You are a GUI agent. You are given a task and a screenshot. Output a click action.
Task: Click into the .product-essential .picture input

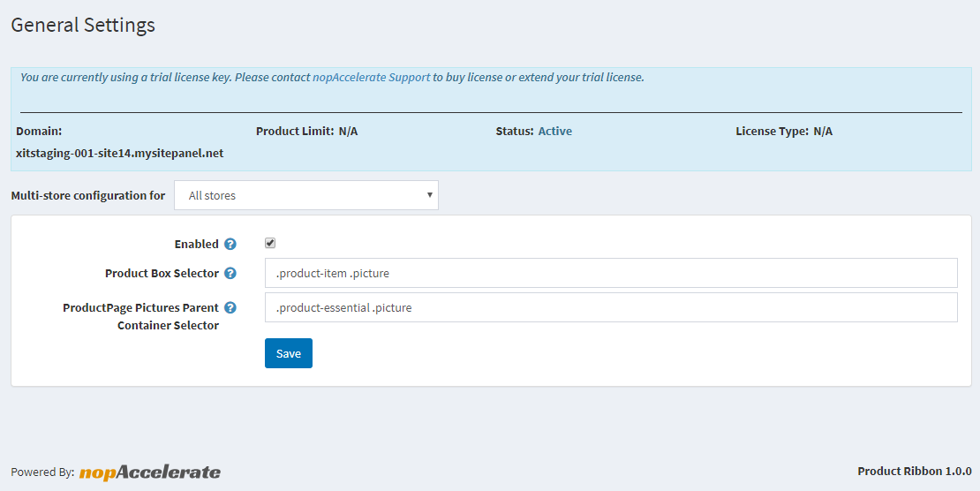pyautogui.click(x=611, y=308)
